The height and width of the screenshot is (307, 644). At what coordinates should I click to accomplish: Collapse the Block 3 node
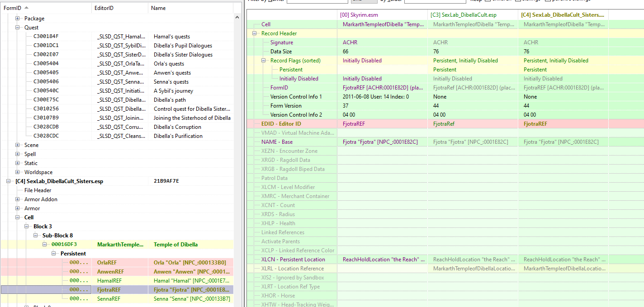point(27,227)
